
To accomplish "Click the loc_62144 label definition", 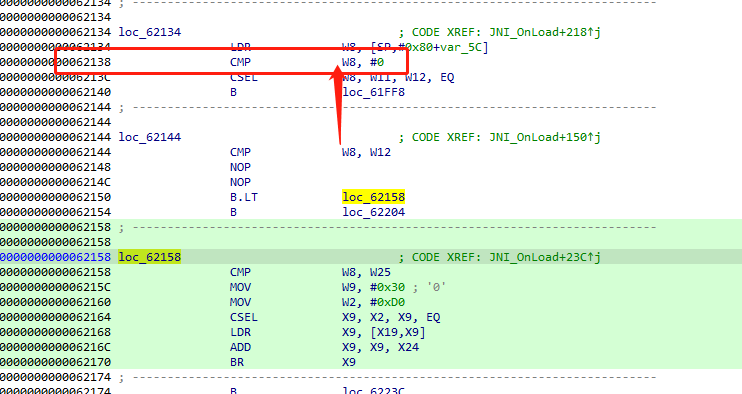I will point(150,137).
